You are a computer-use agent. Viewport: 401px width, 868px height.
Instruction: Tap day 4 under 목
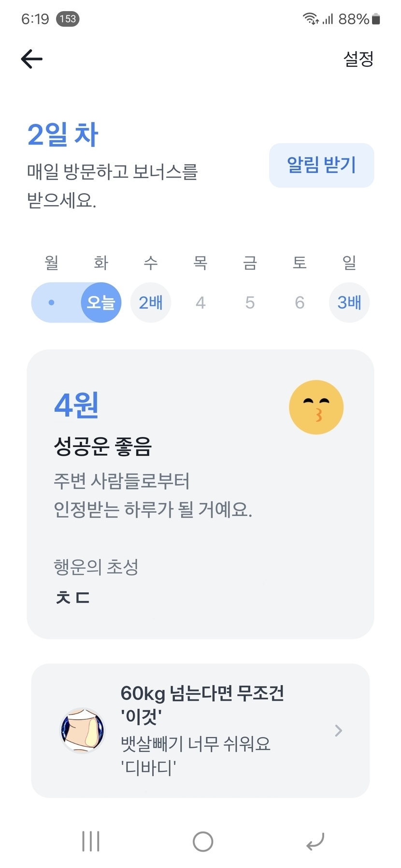point(200,303)
